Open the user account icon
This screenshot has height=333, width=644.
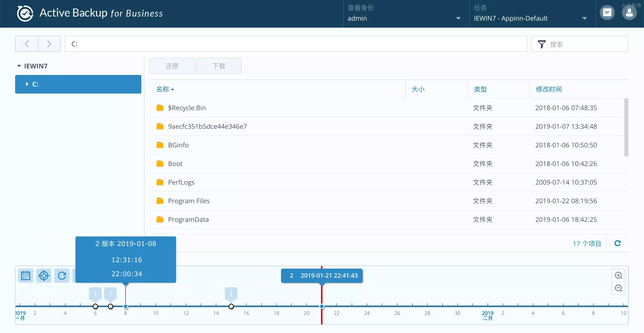[629, 13]
